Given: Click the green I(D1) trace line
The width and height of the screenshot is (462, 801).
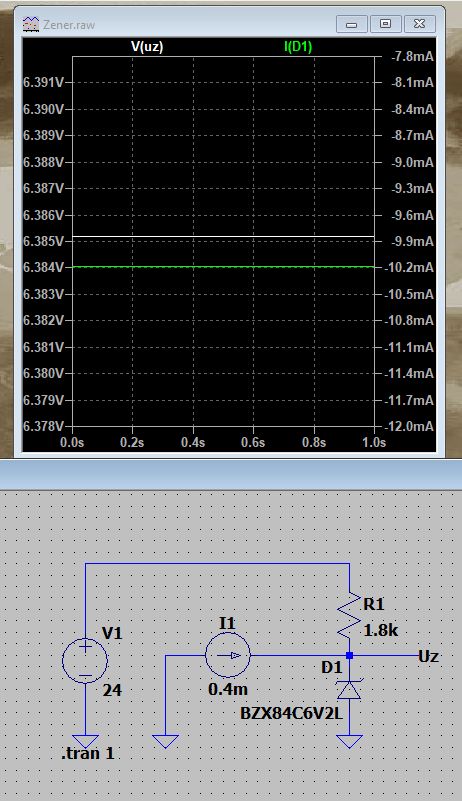Looking at the screenshot, I should click(223, 267).
